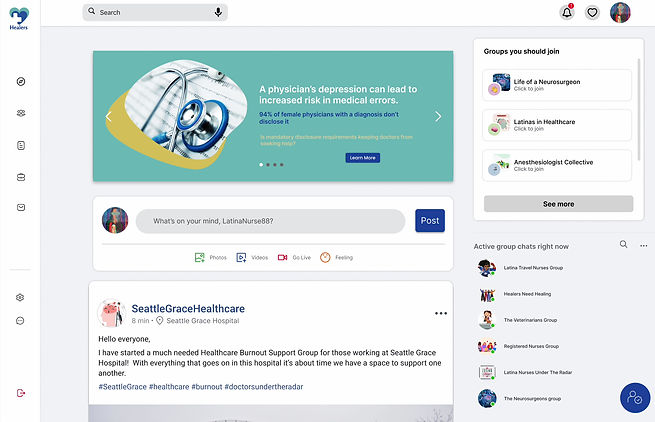Open the groups people icon in sidebar
Image resolution: width=655 pixels, height=422 pixels.
click(21, 113)
